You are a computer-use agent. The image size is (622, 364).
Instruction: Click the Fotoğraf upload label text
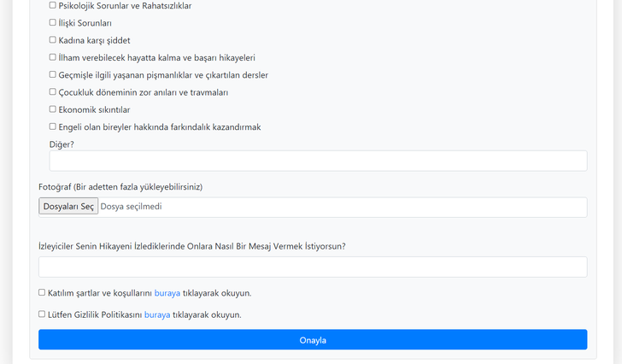(x=120, y=187)
